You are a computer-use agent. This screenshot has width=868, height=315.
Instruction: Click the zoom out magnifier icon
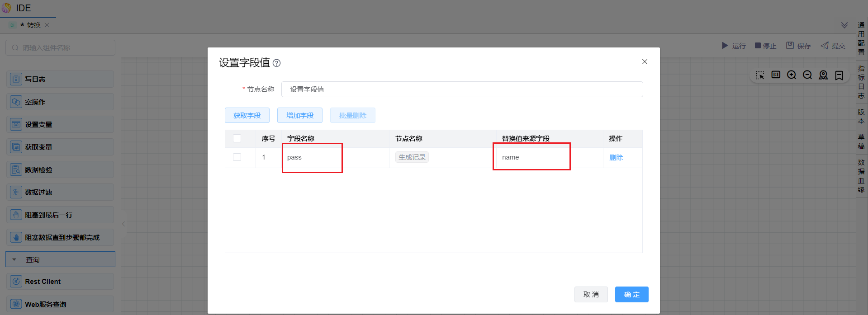point(807,75)
